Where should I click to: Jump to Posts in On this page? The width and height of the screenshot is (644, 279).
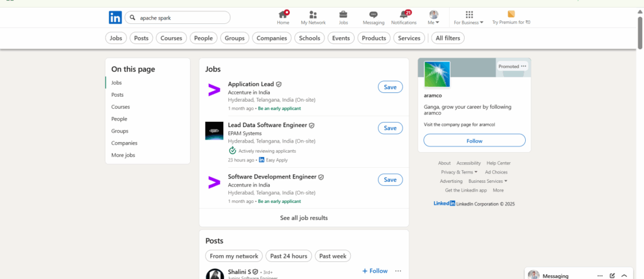[118, 95]
